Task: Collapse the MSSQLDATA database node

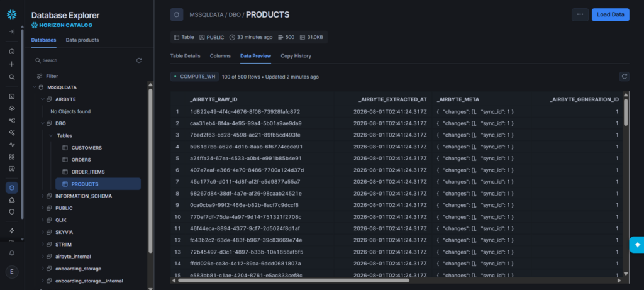Action: [34, 87]
